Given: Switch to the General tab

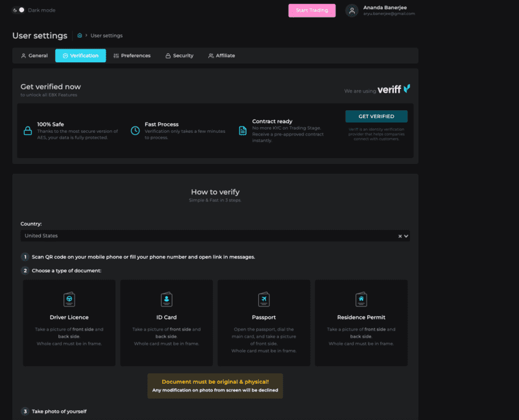Looking at the screenshot, I should click(34, 56).
